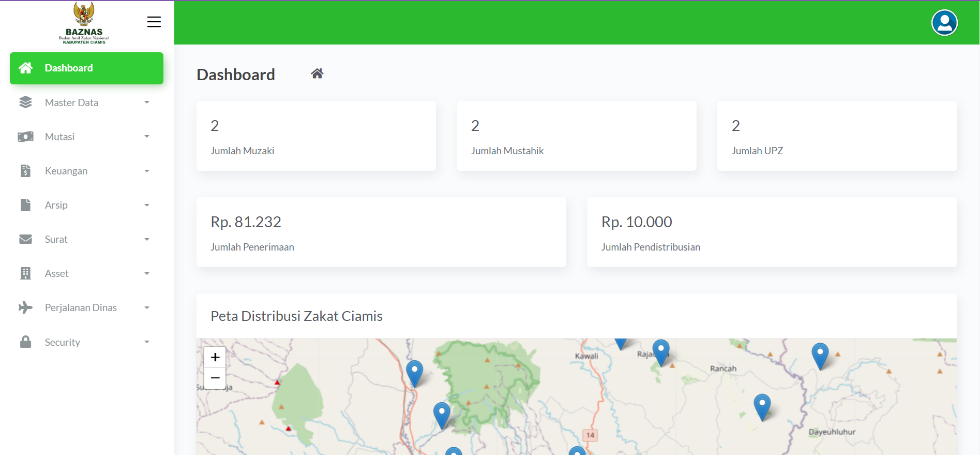The width and height of the screenshot is (980, 455).
Task: Zoom out on the map
Action: pyautogui.click(x=215, y=378)
